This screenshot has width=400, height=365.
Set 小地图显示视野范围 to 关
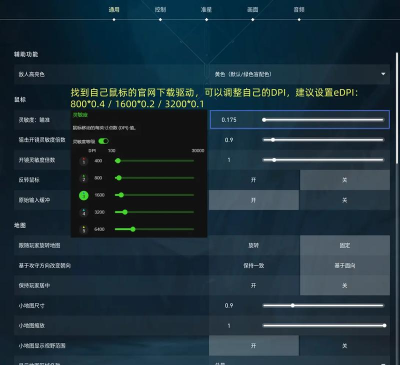click(345, 346)
